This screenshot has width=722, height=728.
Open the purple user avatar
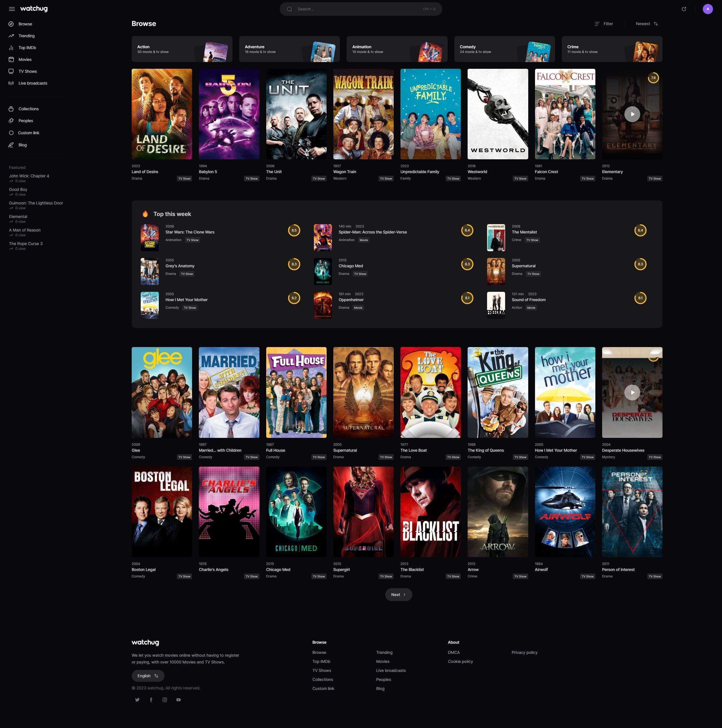[707, 9]
